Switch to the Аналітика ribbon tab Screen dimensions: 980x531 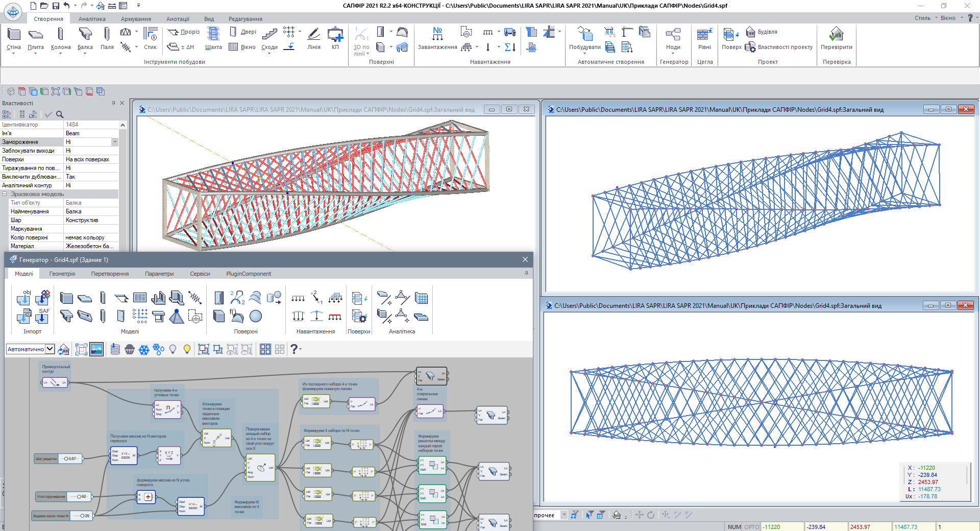click(92, 19)
